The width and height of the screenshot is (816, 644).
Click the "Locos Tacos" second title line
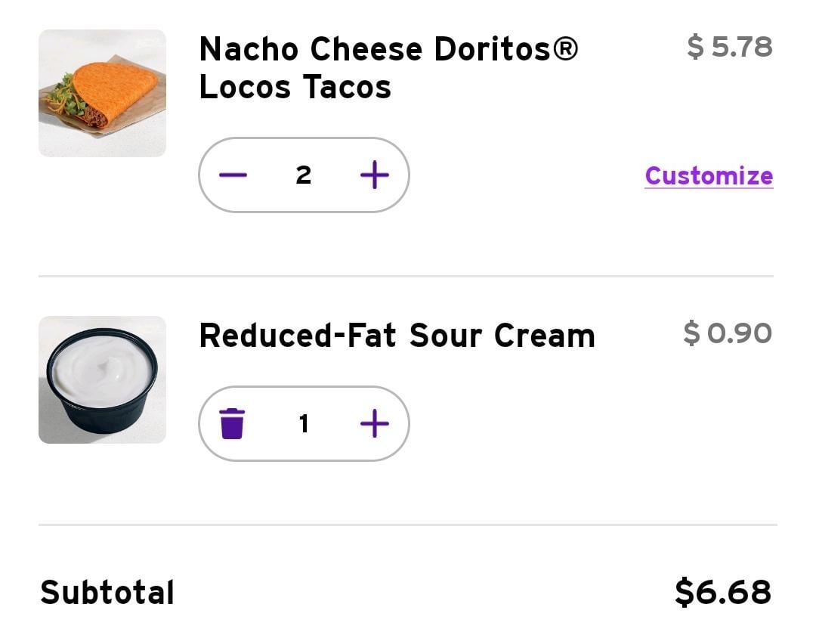(x=295, y=87)
